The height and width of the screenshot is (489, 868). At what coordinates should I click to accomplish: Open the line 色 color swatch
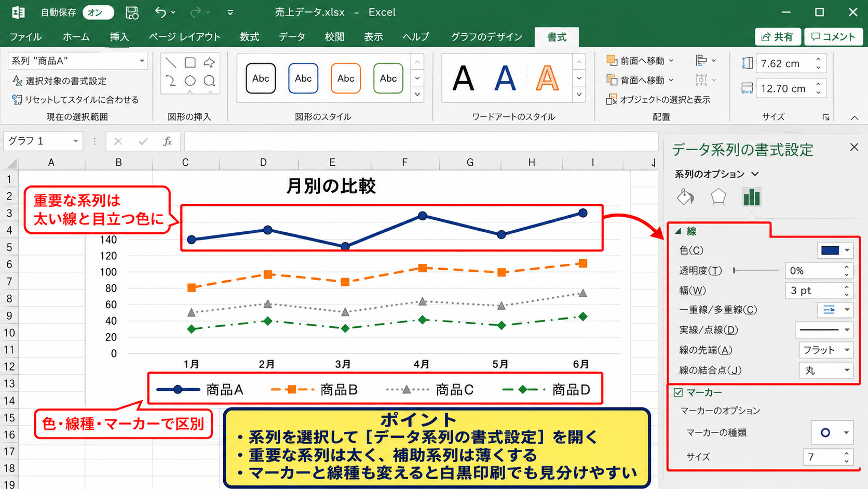[835, 250]
